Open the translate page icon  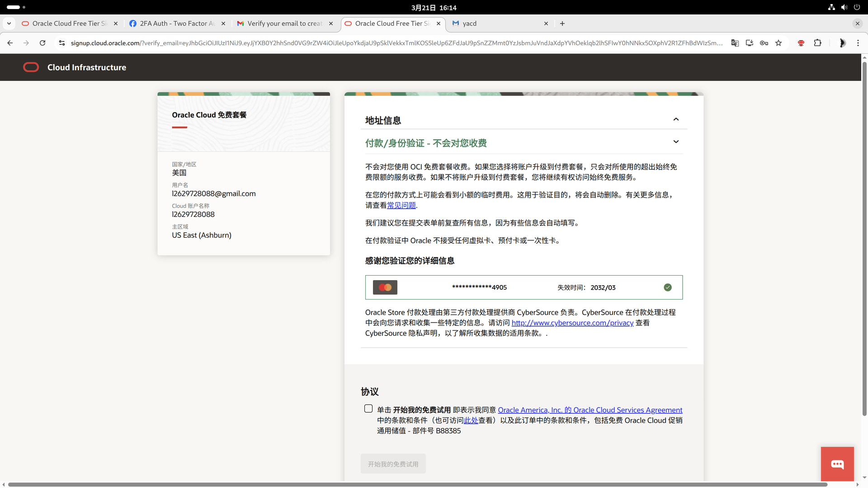735,43
